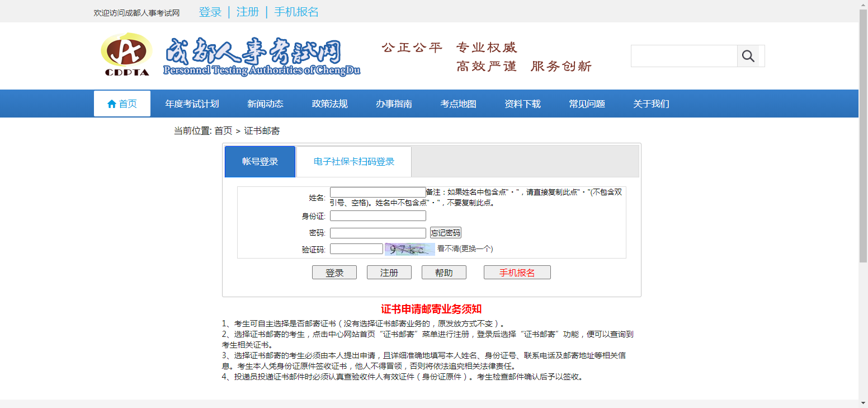Image resolution: width=868 pixels, height=408 pixels.
Task: Click the 帮助 button
Action: pos(444,273)
